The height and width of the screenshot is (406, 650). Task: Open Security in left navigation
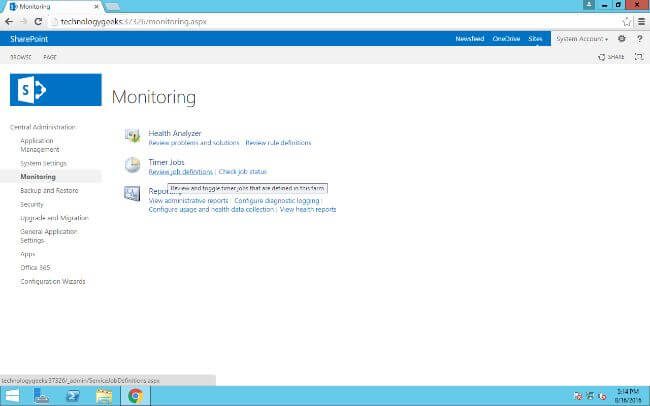[32, 204]
